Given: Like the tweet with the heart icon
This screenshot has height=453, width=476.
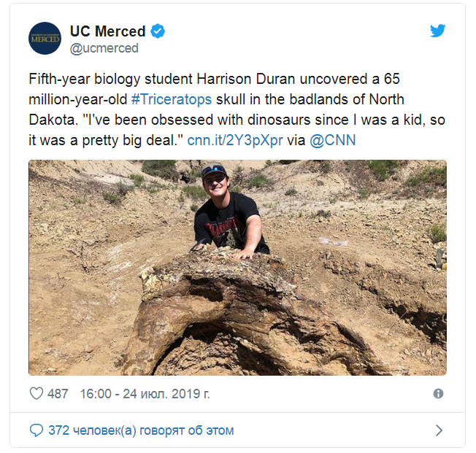Looking at the screenshot, I should coord(37,394).
